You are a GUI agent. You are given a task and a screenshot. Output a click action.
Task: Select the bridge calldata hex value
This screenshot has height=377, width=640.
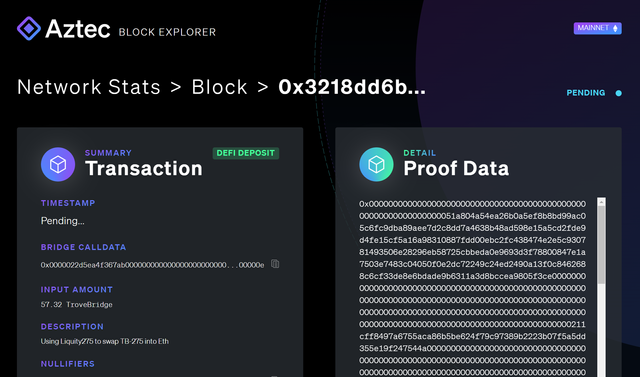[152, 265]
